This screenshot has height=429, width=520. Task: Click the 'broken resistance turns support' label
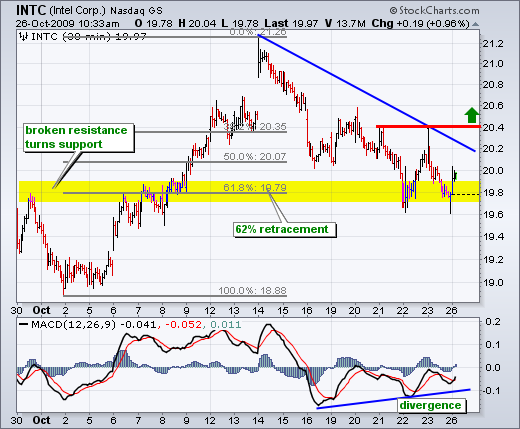click(79, 137)
